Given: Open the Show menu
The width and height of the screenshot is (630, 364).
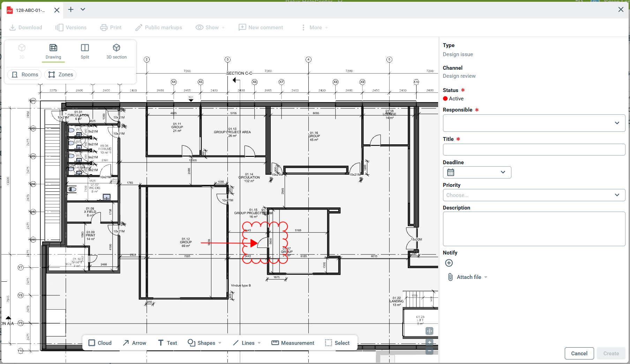Looking at the screenshot, I should point(210,28).
